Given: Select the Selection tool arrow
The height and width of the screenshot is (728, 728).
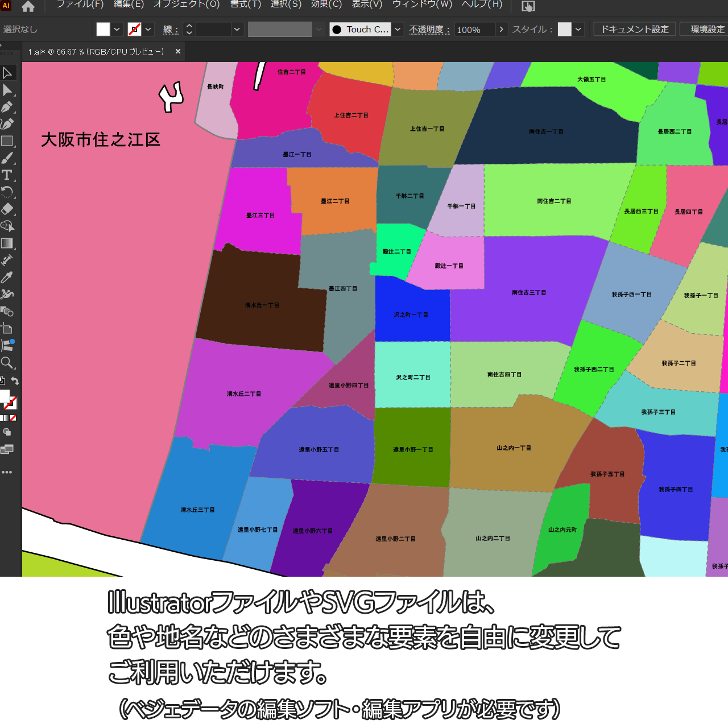Looking at the screenshot, I should coord(7,73).
